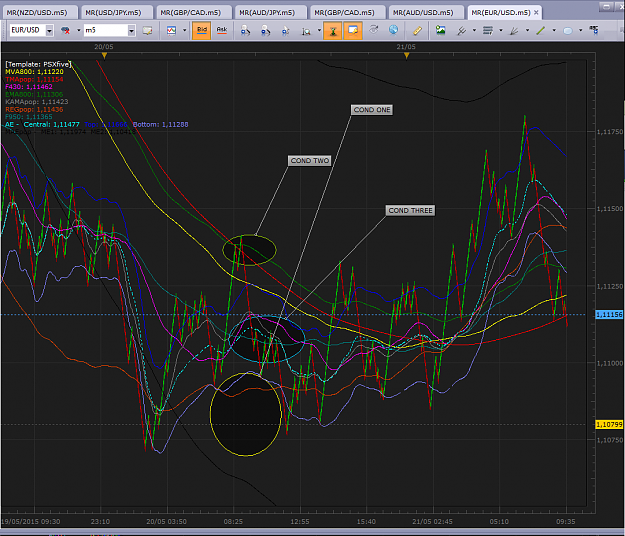Click the 21/05 day marker triangle
The height and width of the screenshot is (536, 625).
(406, 56)
